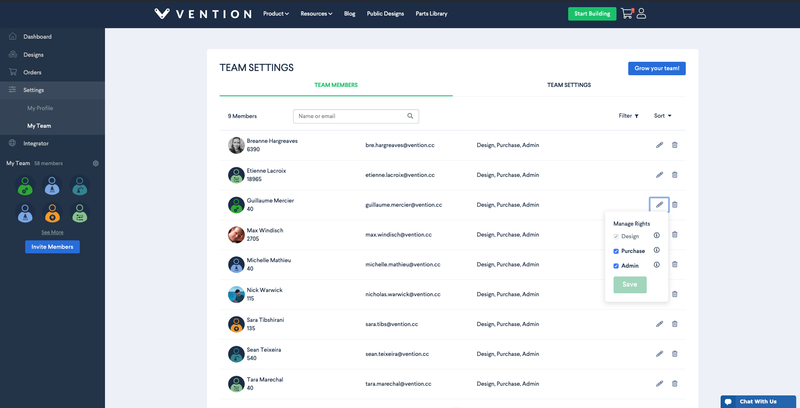Delete member Etienne Lacroix

[674, 175]
